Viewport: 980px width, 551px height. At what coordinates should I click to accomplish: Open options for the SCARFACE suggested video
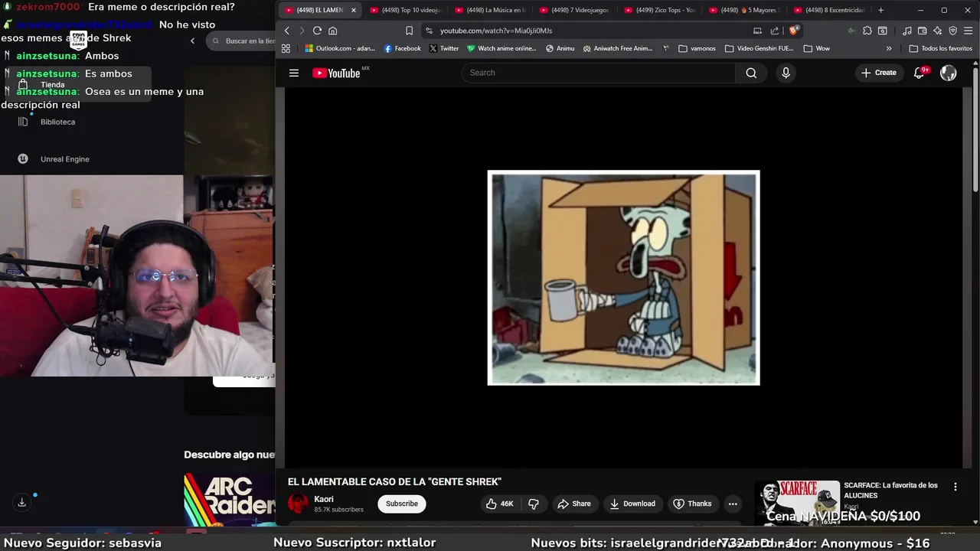coord(955,487)
